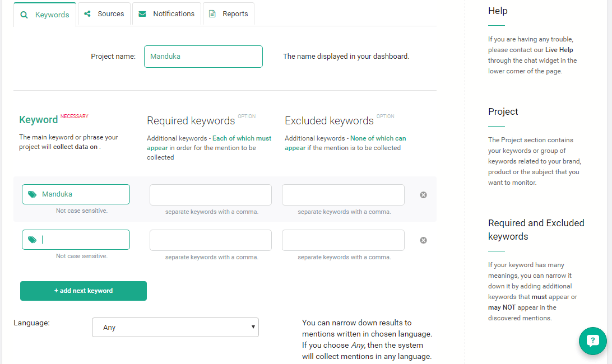Open the Notifications tab

[166, 14]
